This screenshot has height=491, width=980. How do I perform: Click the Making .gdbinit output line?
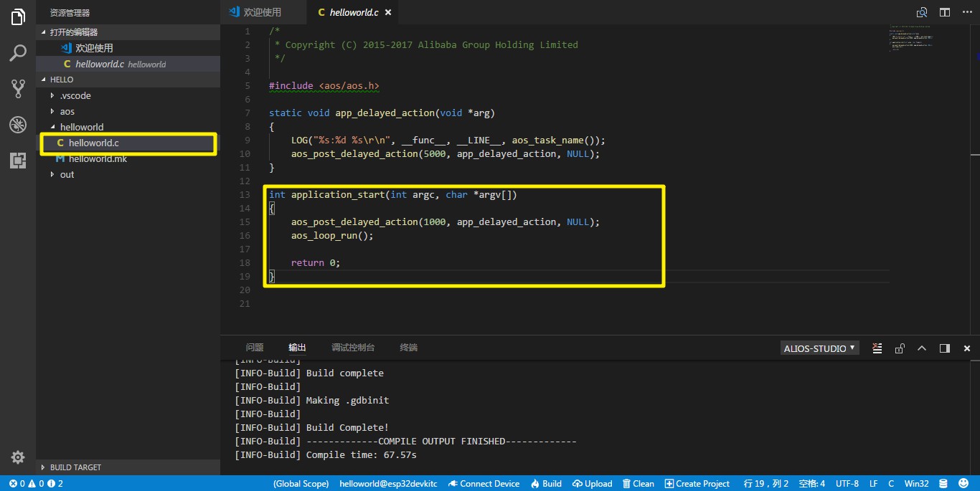pyautogui.click(x=312, y=400)
